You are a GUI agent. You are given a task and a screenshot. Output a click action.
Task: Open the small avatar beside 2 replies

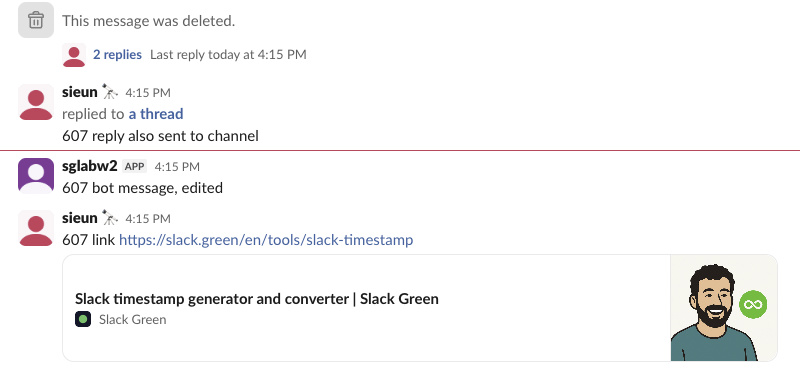click(x=74, y=55)
